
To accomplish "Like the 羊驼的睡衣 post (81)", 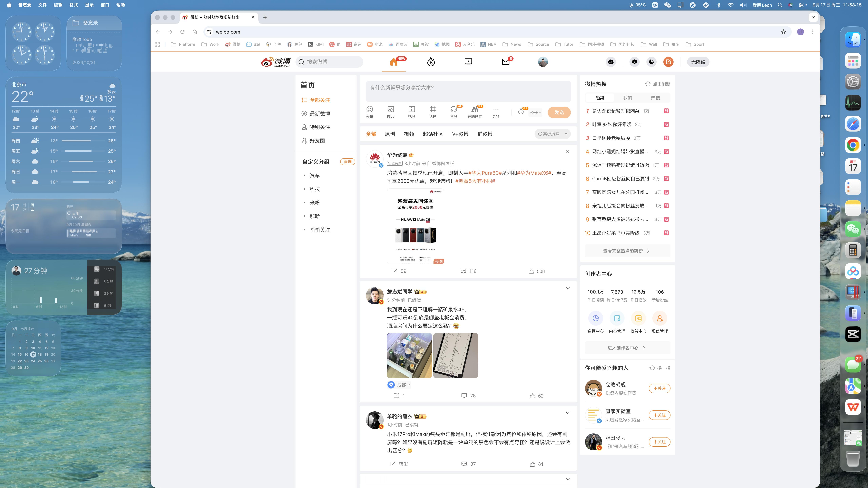I will [x=536, y=464].
